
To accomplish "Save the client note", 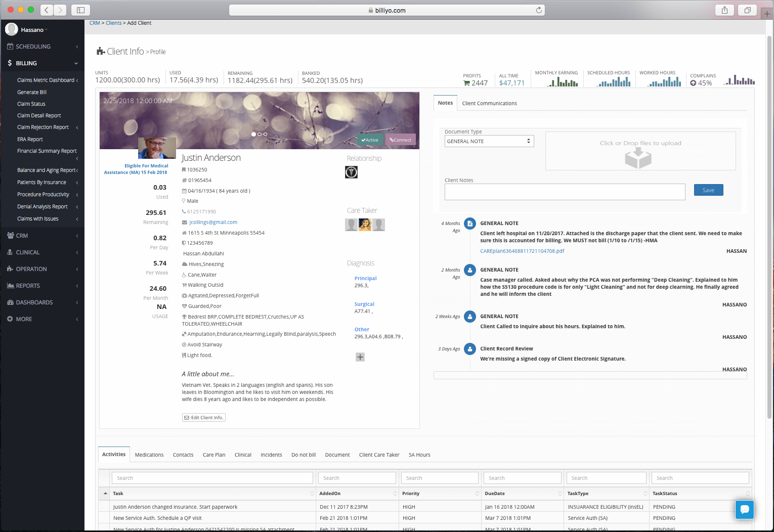I will tap(708, 190).
